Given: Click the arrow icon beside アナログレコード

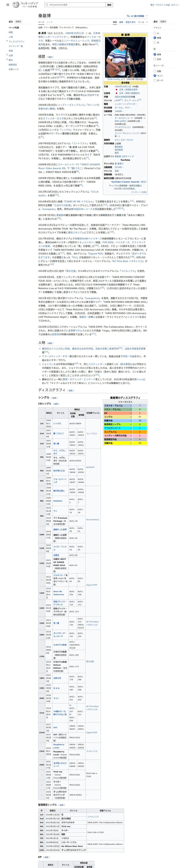Looking at the screenshot, I should (x=131, y=428).
